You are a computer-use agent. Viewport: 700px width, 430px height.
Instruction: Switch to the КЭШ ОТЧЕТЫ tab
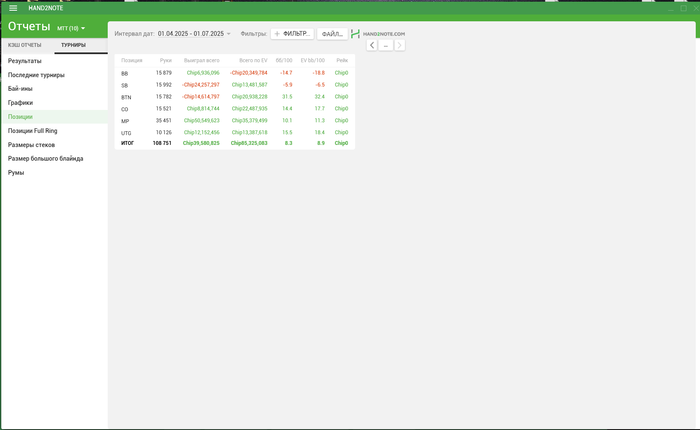[25, 45]
